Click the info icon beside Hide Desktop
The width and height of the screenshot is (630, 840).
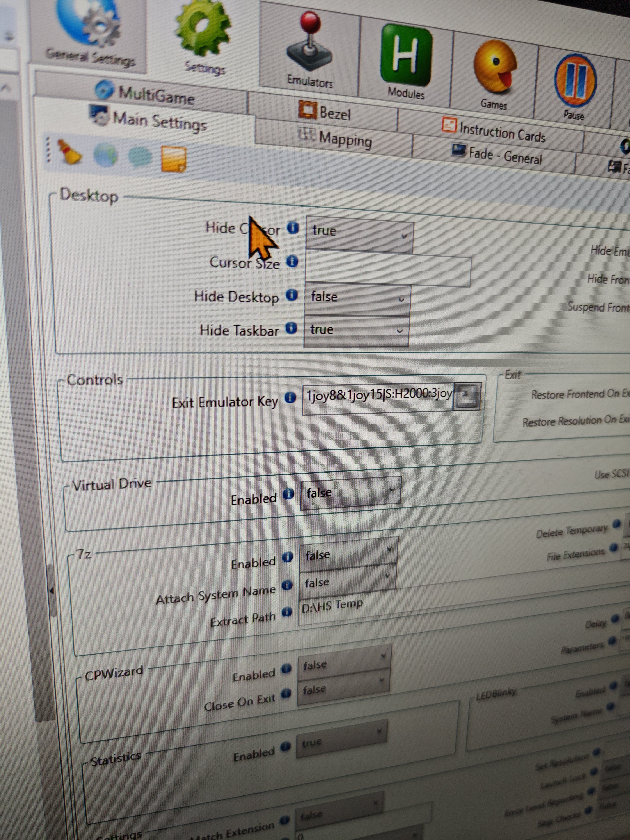tap(292, 295)
